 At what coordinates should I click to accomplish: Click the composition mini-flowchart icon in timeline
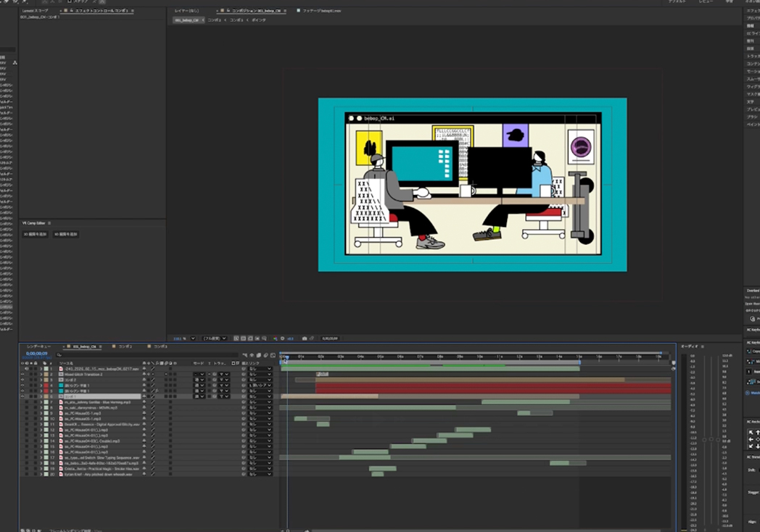click(244, 355)
